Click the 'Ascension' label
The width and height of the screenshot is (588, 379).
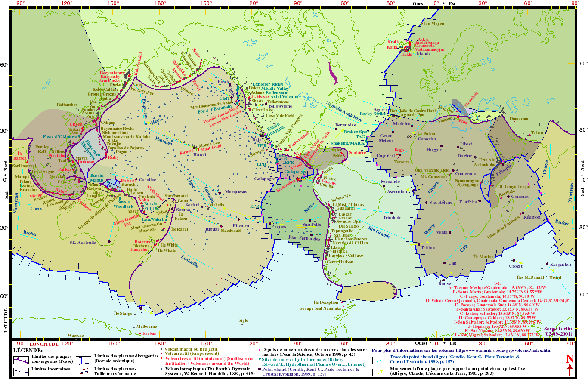pyautogui.click(x=397, y=192)
